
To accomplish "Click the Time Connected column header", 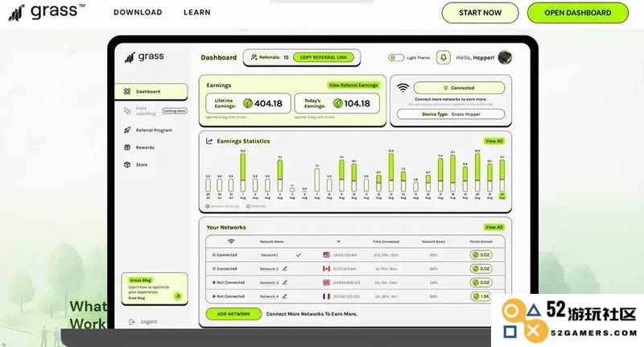I will coord(386,242).
